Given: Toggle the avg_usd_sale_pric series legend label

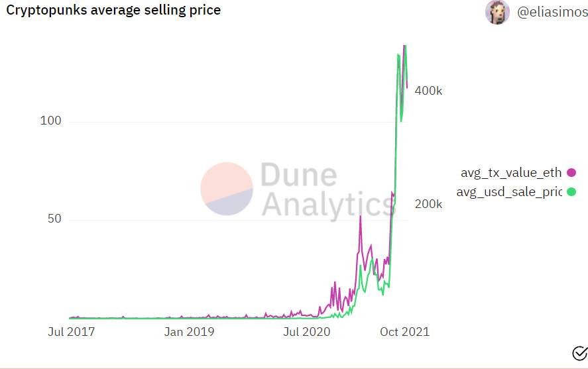Looking at the screenshot, I should point(508,192).
